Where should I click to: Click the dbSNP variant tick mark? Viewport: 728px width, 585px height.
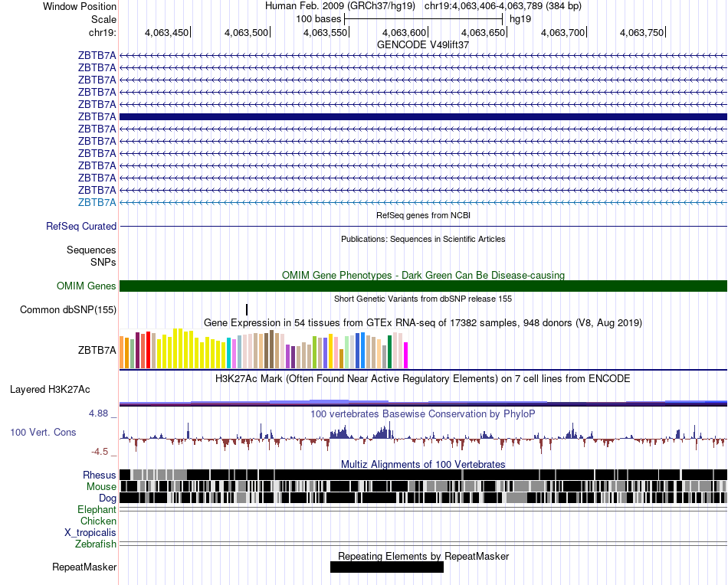click(247, 310)
